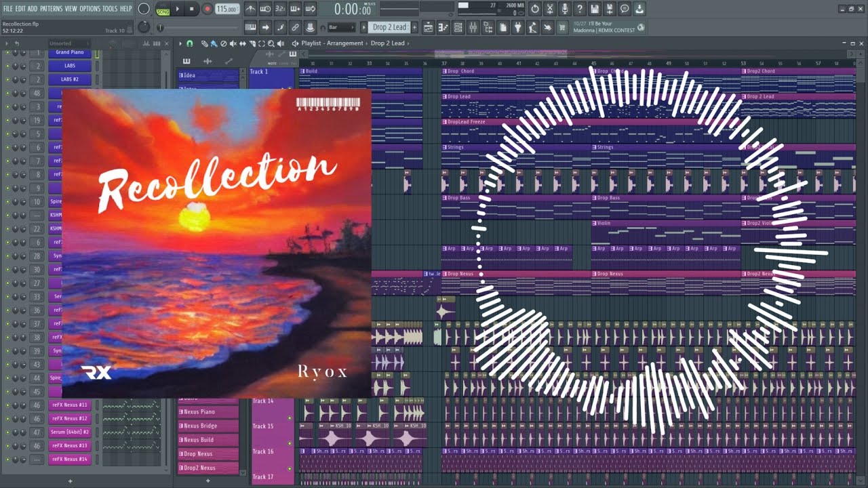Screen dimensions: 868x488
Task: Select the playlist slice tool
Action: click(x=252, y=43)
